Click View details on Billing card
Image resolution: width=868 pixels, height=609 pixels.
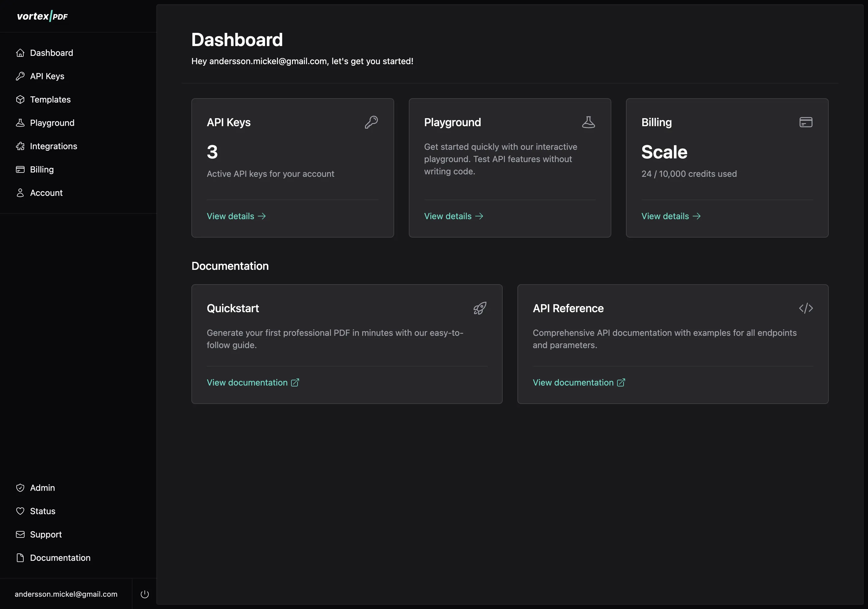tap(671, 216)
